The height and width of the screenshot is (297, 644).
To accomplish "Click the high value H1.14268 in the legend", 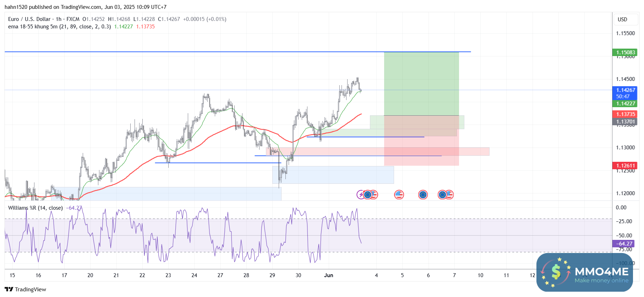I will [119, 19].
